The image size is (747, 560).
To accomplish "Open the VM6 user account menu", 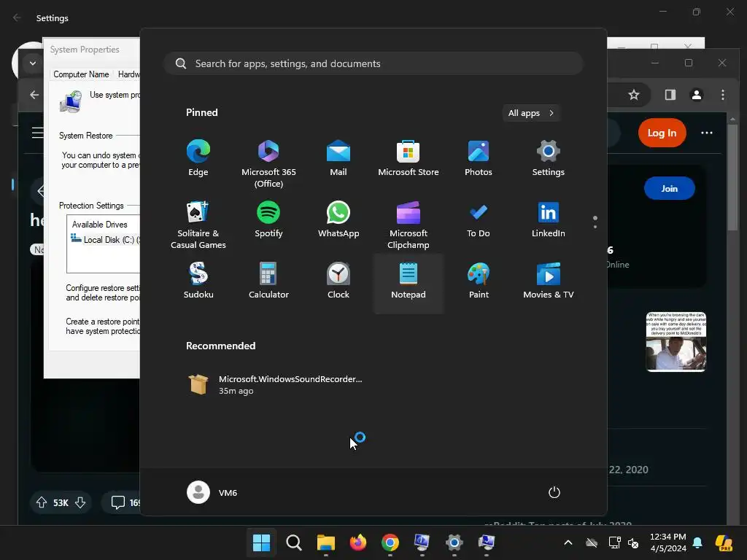I will coord(212,492).
